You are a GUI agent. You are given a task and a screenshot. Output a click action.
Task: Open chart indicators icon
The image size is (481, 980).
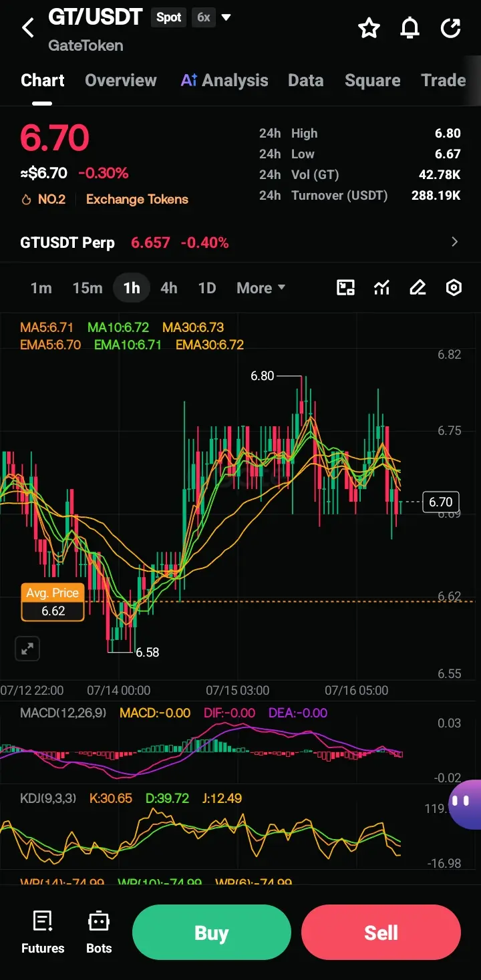(x=381, y=288)
